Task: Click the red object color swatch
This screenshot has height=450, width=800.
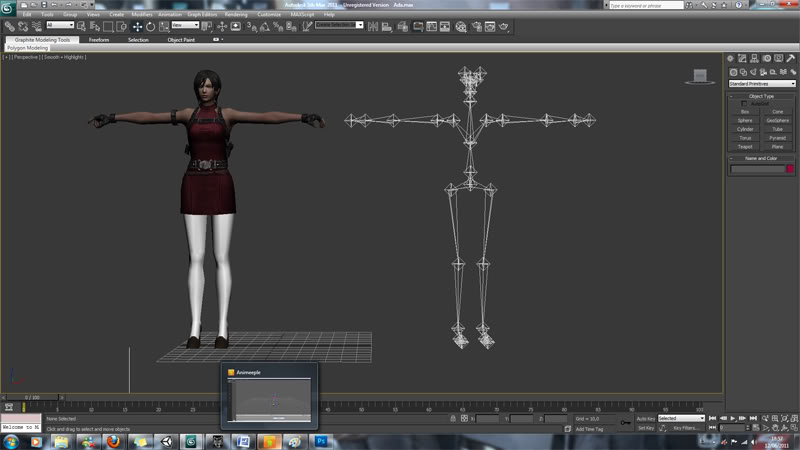Action: (x=790, y=169)
